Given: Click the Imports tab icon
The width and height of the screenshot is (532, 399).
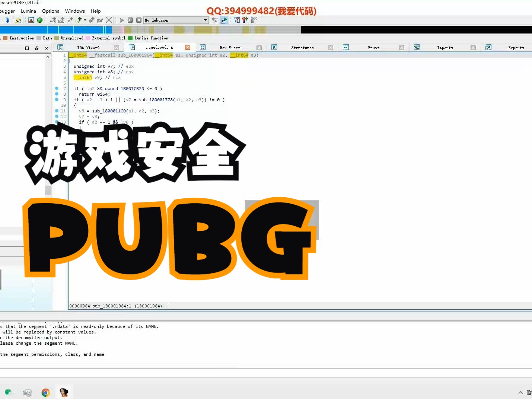Looking at the screenshot, I should (x=417, y=47).
